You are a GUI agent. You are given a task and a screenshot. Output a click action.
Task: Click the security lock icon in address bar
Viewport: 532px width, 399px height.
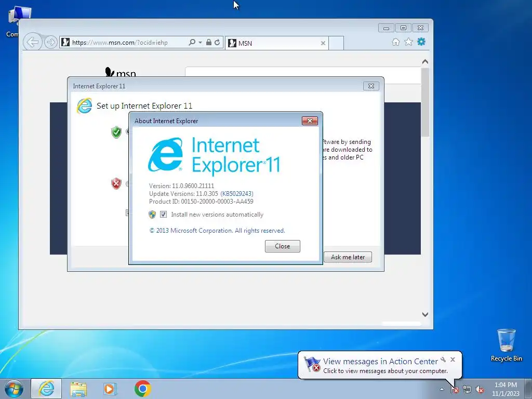click(x=209, y=43)
